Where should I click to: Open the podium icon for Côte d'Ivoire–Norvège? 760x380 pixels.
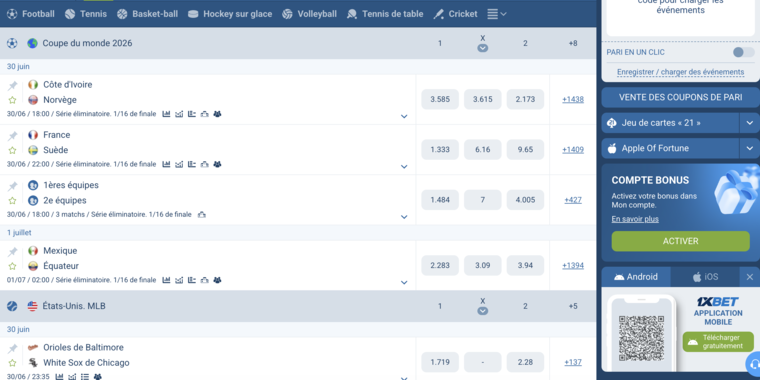205,114
